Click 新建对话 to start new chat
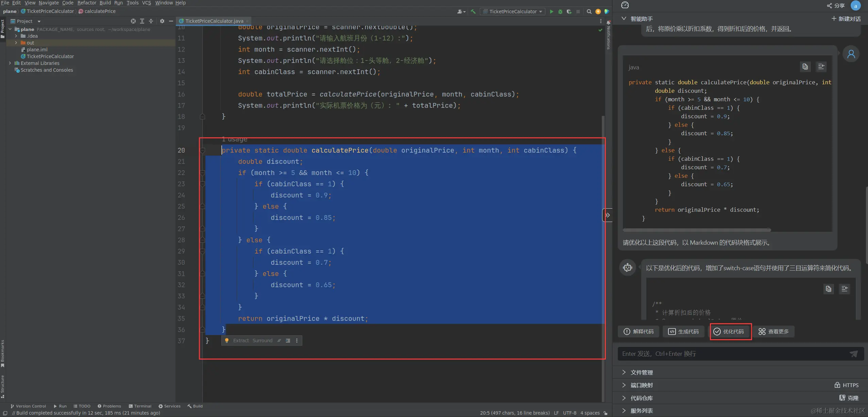 [846, 19]
